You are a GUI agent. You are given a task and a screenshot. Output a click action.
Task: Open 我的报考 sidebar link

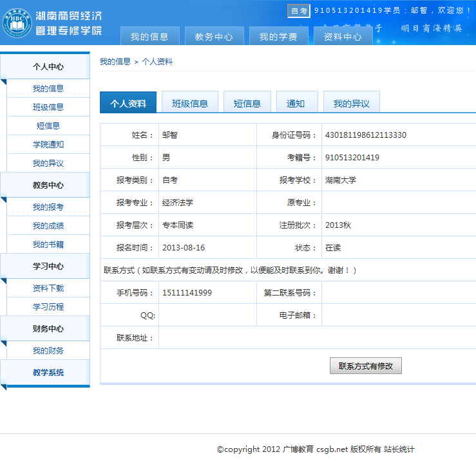click(48, 207)
